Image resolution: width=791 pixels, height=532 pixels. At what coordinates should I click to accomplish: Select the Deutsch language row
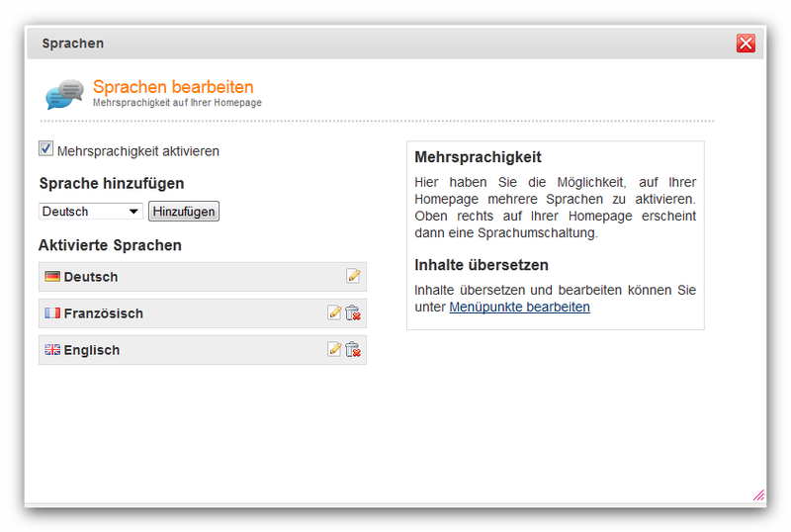(x=203, y=277)
